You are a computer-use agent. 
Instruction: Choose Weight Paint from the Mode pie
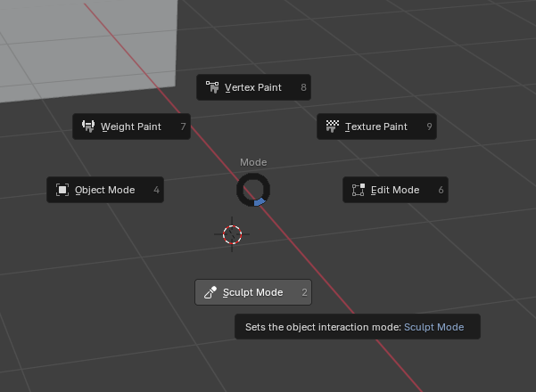point(130,127)
